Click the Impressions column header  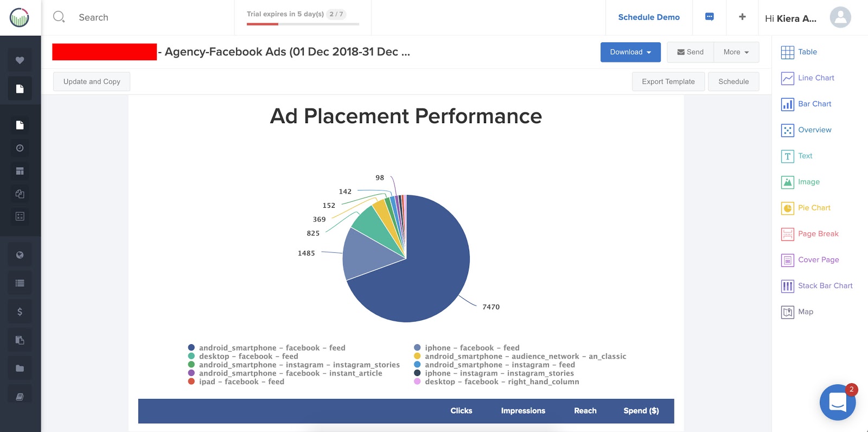click(x=523, y=411)
